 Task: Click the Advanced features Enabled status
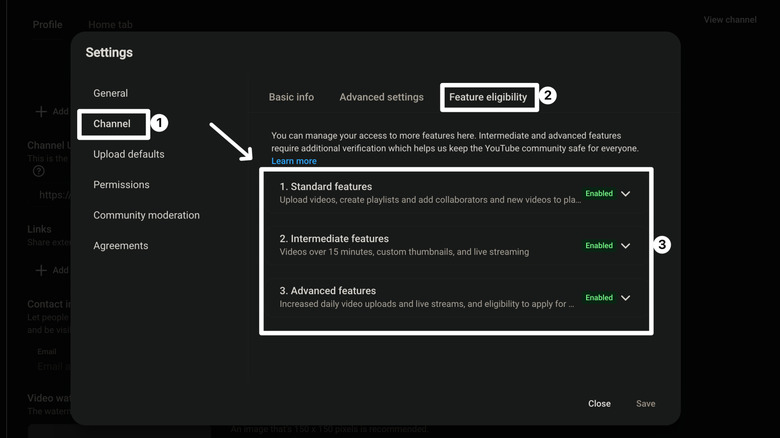(599, 298)
